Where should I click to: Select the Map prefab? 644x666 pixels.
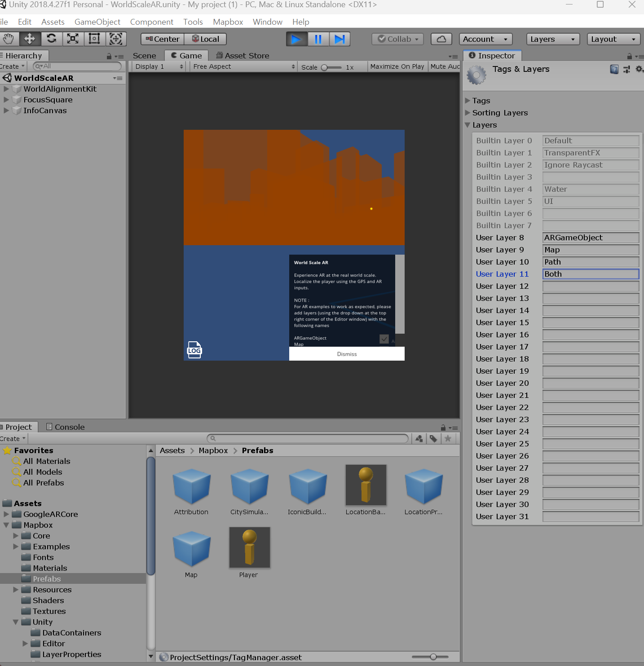[191, 554]
